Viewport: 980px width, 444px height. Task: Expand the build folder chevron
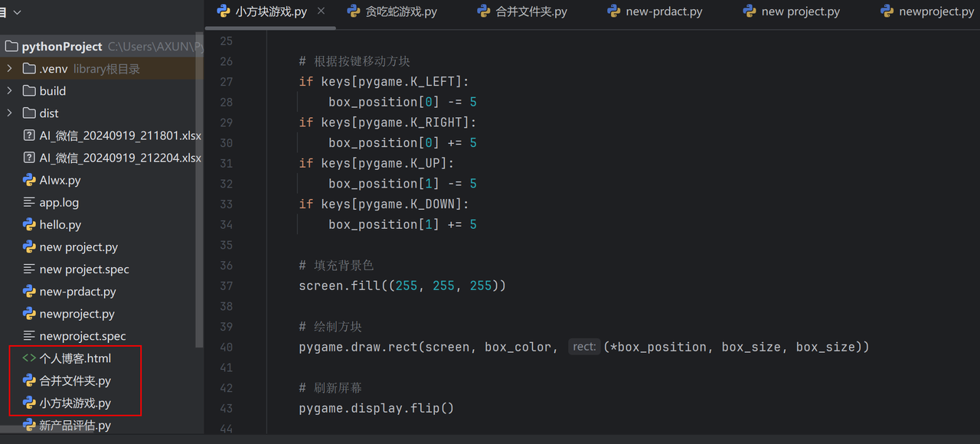pyautogui.click(x=9, y=91)
